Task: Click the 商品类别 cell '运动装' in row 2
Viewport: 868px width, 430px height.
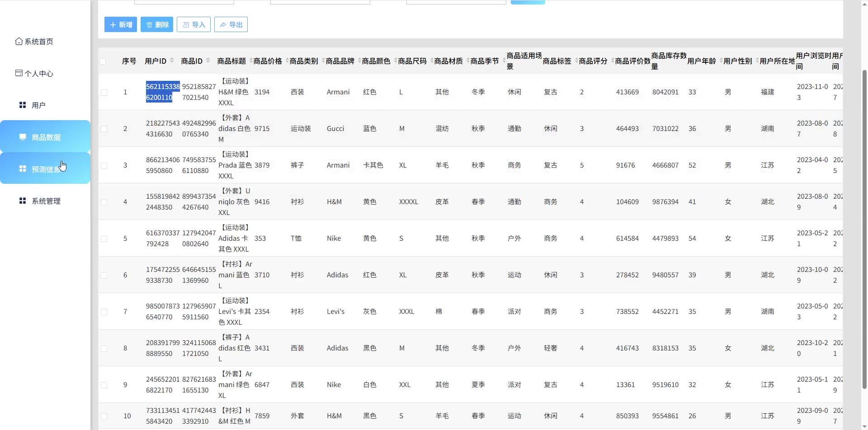Action: click(301, 129)
